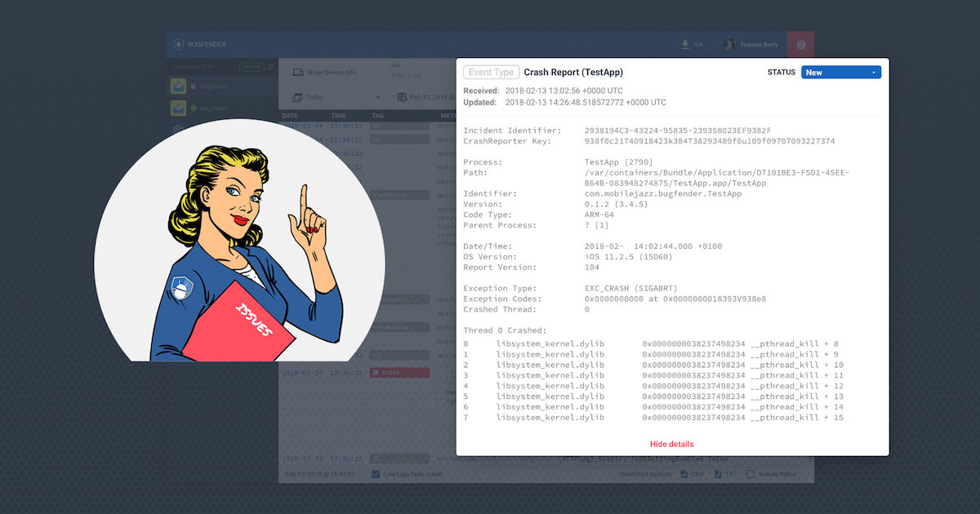
Task: Open the Frances Berry user profile
Action: coord(752,45)
